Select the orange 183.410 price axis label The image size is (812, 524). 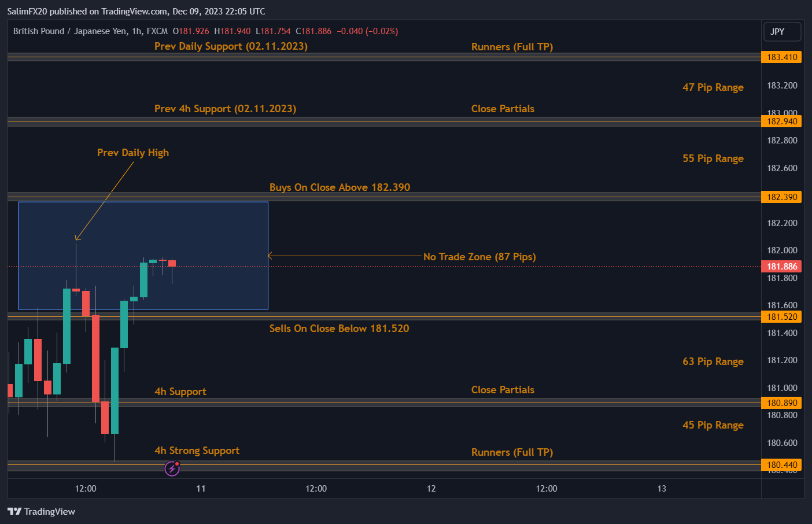click(781, 57)
